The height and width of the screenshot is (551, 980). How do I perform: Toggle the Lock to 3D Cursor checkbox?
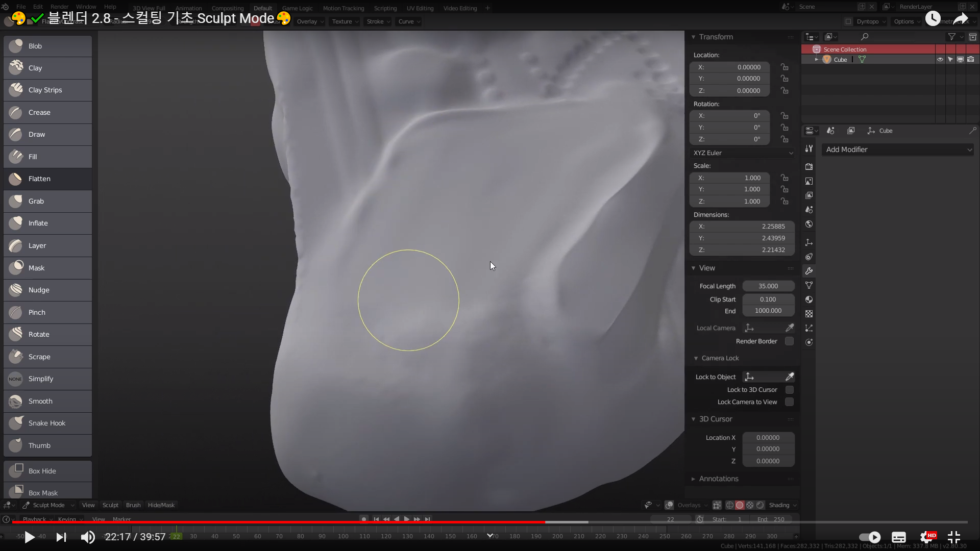pyautogui.click(x=789, y=390)
